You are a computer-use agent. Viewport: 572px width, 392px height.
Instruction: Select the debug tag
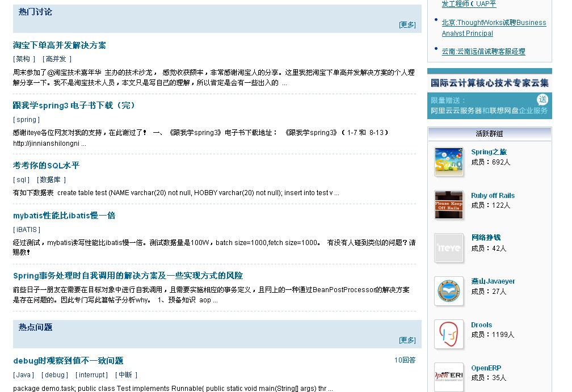[54, 375]
